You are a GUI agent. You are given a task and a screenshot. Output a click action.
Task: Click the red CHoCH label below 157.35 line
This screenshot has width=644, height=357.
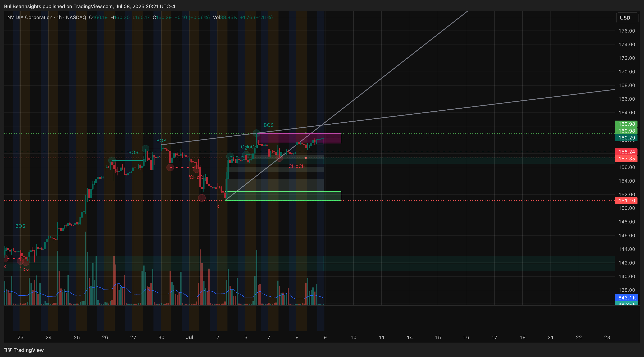(297, 166)
